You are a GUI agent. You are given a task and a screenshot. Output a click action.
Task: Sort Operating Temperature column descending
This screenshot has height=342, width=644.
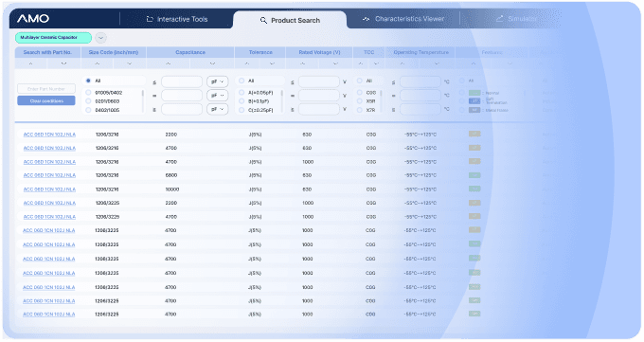(x=437, y=63)
